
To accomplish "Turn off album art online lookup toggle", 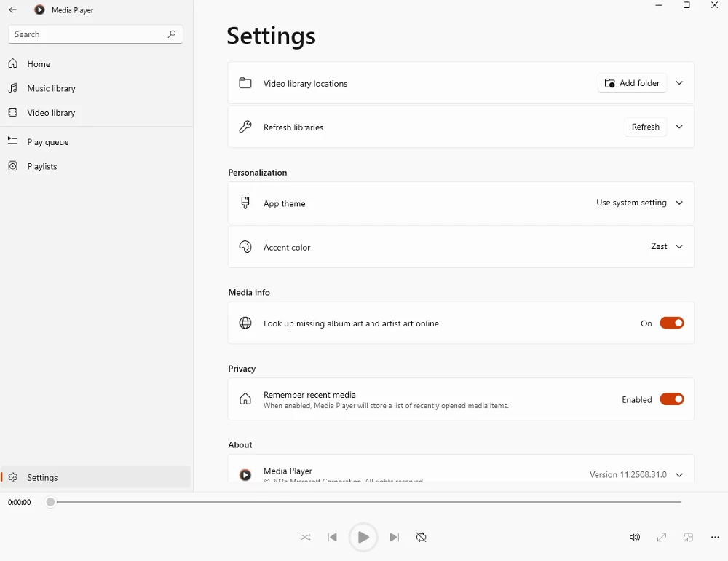I will 671,323.
